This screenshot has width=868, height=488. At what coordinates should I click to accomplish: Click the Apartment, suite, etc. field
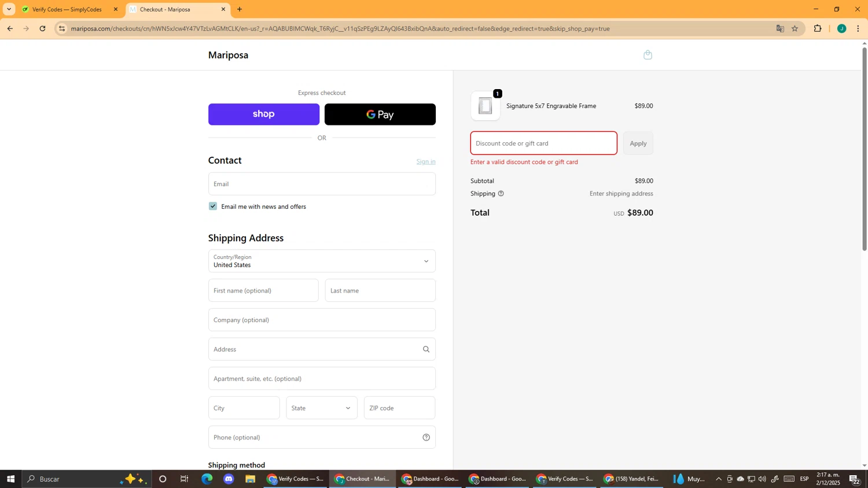[x=322, y=379]
